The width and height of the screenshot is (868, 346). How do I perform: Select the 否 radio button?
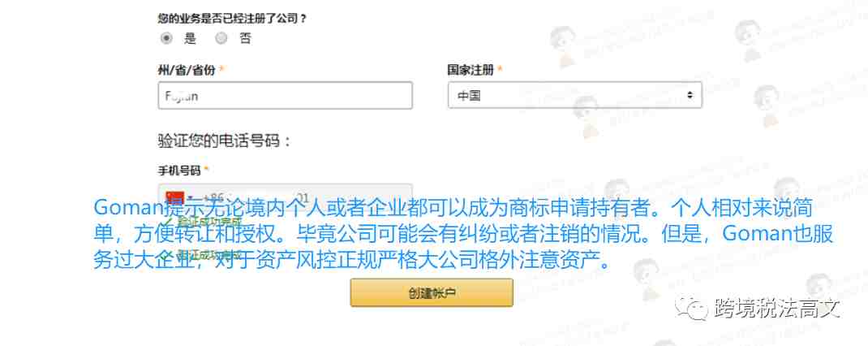221,38
